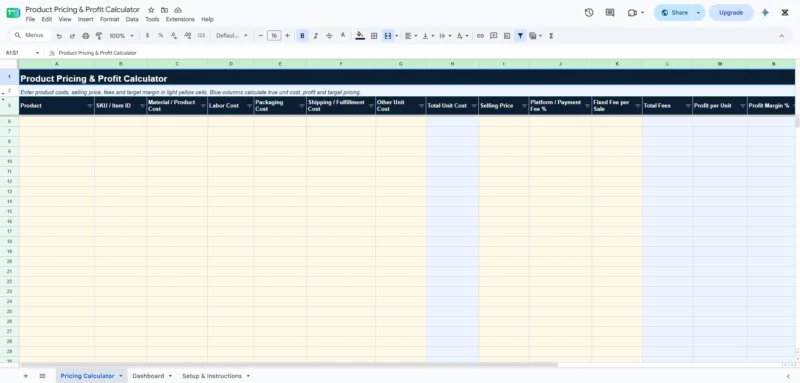Image resolution: width=800 pixels, height=383 pixels.
Task: Toggle the filter button in toolbar
Action: pos(520,36)
